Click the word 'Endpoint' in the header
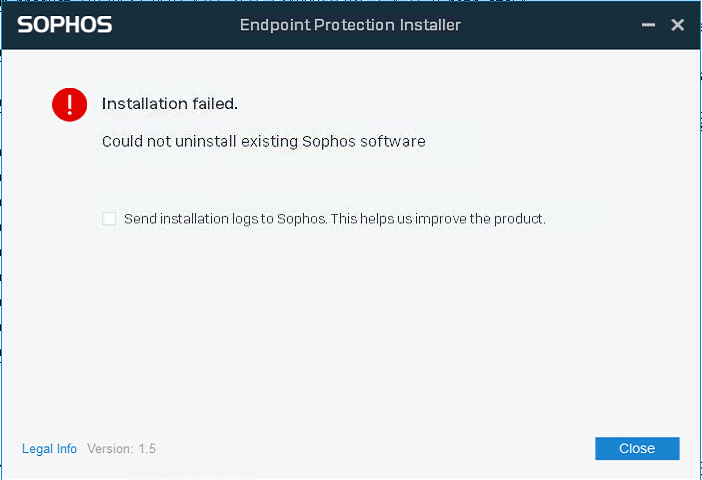Screen dimensions: 702x480 275,25
